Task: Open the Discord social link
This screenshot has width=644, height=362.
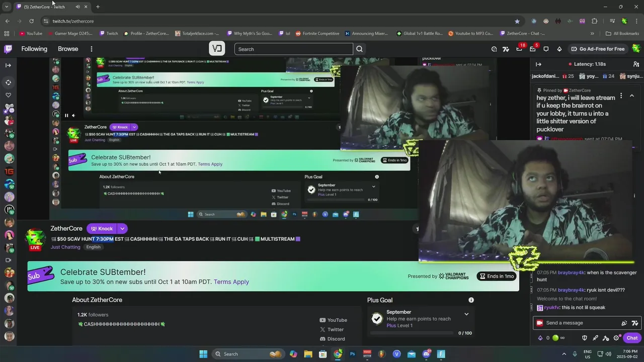Action: click(332, 339)
